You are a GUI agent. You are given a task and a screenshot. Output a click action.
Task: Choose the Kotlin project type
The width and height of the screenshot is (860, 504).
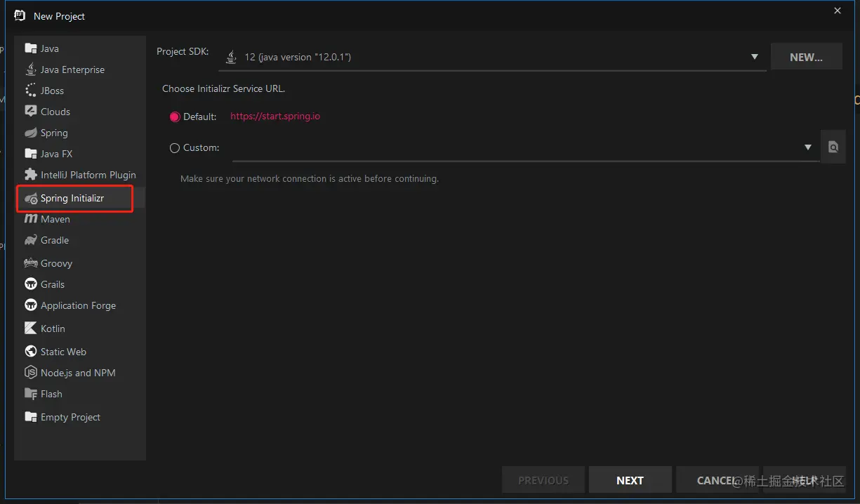point(80,329)
